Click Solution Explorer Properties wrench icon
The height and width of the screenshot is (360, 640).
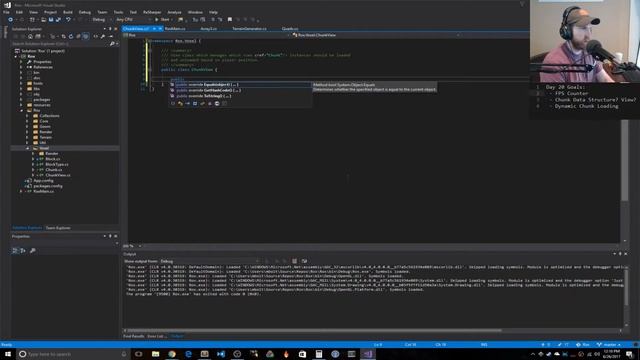tap(103, 36)
